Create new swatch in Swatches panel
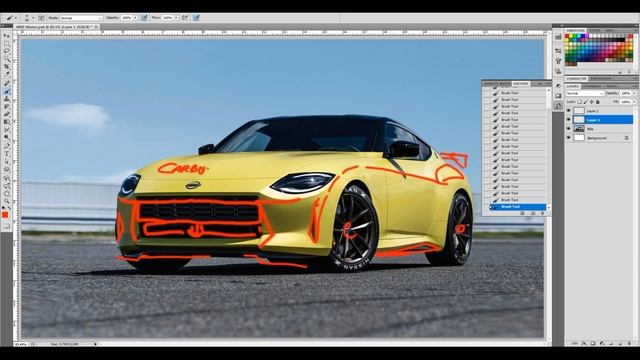This screenshot has width=640, height=360. [620, 71]
